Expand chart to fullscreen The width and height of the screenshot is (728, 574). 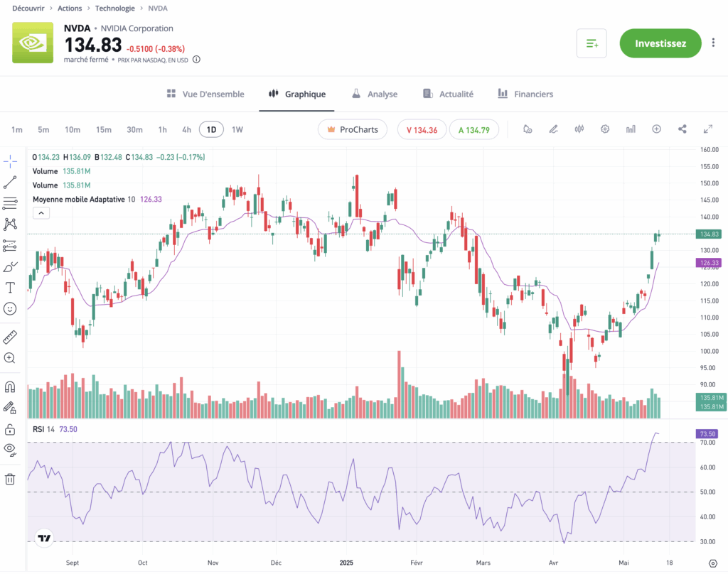coord(708,129)
